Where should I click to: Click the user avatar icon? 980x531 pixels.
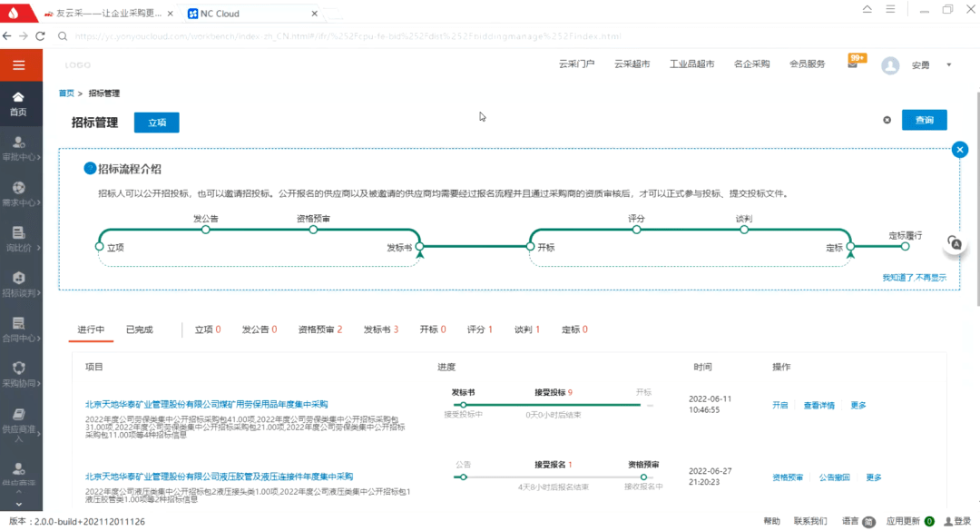point(890,65)
